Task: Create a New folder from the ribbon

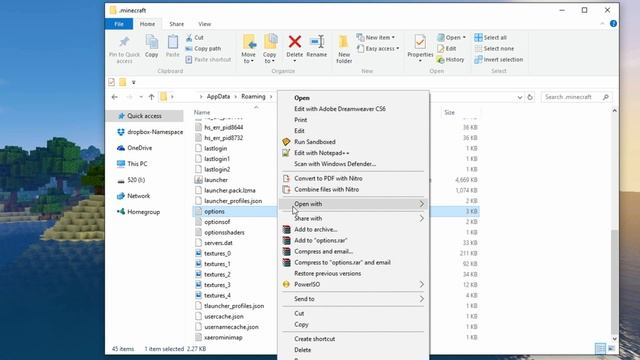Action: (344, 49)
